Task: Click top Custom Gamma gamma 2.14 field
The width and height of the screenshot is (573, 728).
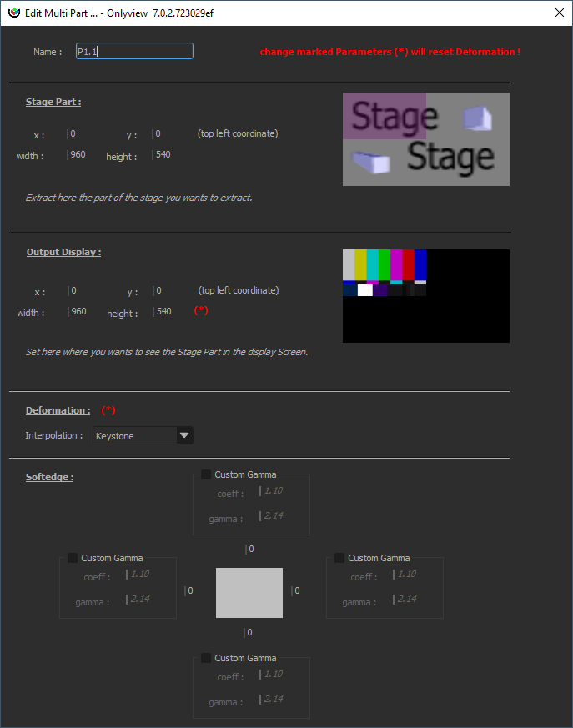Action: [273, 516]
